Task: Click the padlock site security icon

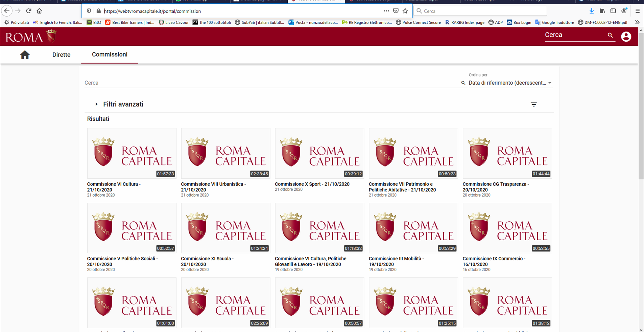Action: tap(98, 11)
